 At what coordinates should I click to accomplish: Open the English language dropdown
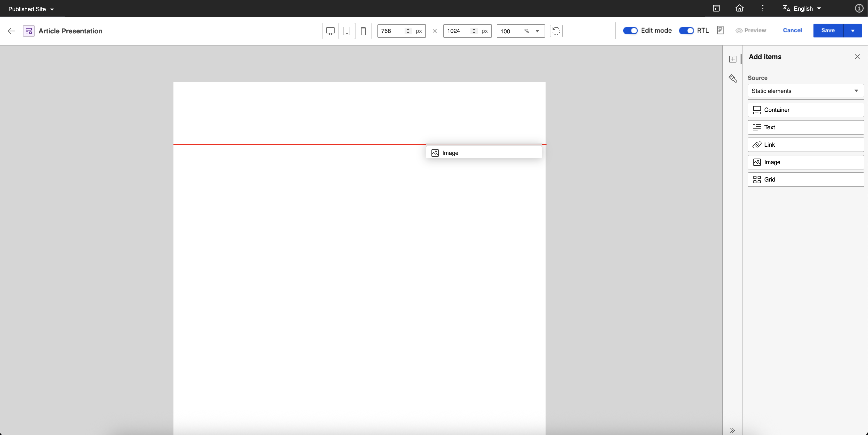(802, 8)
